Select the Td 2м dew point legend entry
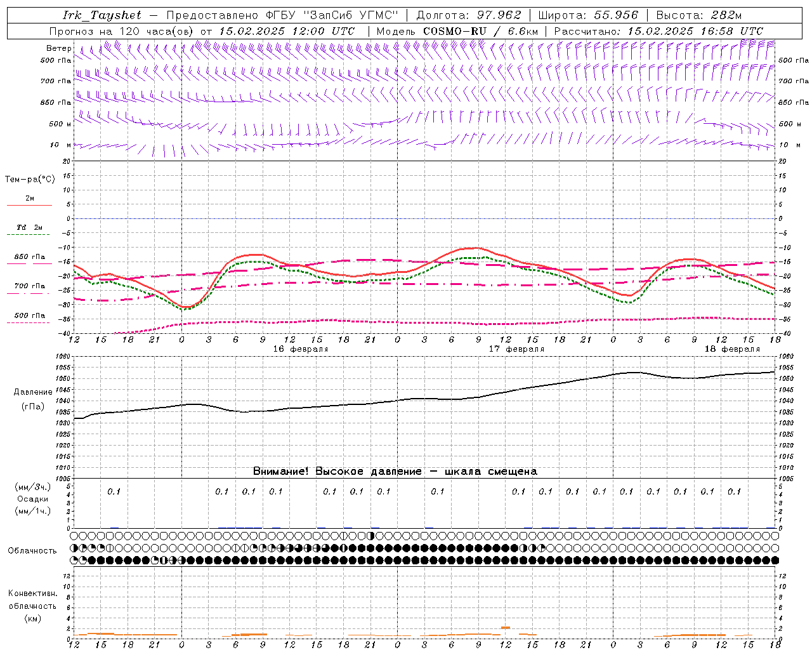 [x=30, y=227]
